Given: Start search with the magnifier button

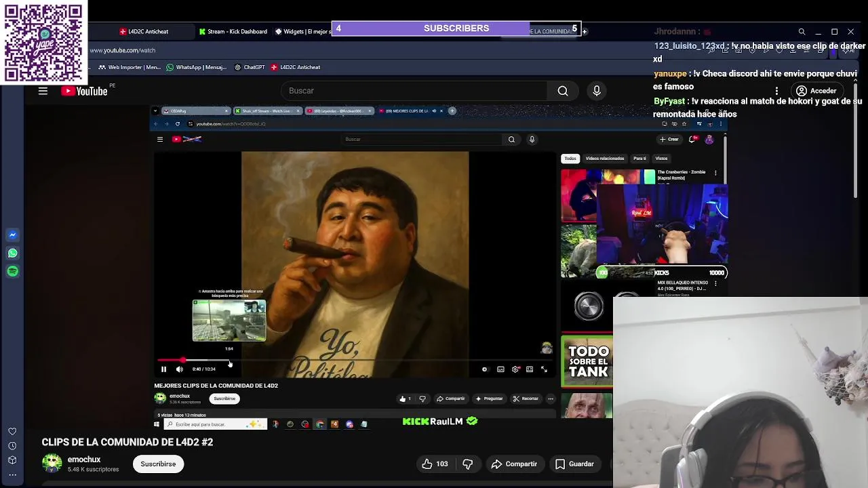Looking at the screenshot, I should tap(563, 91).
